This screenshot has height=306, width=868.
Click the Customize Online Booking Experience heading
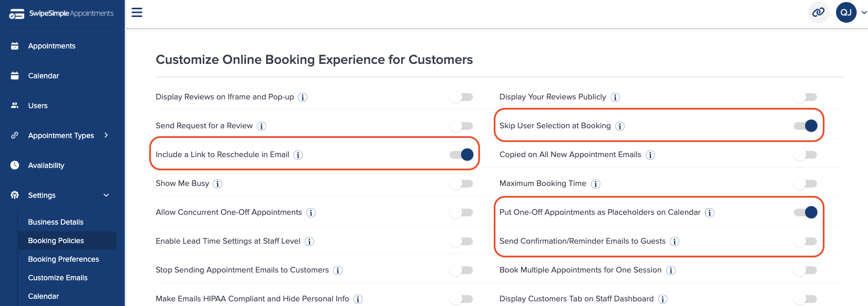click(314, 60)
